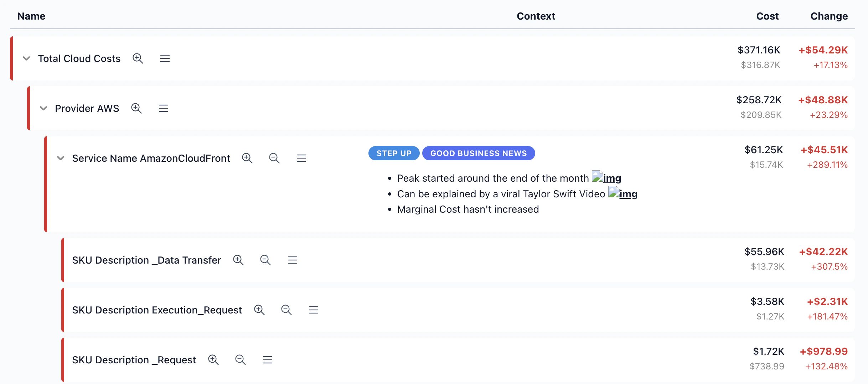Image resolution: width=868 pixels, height=384 pixels.
Task: Collapse Service Name AmazonCloudFront row
Action: pos(61,158)
